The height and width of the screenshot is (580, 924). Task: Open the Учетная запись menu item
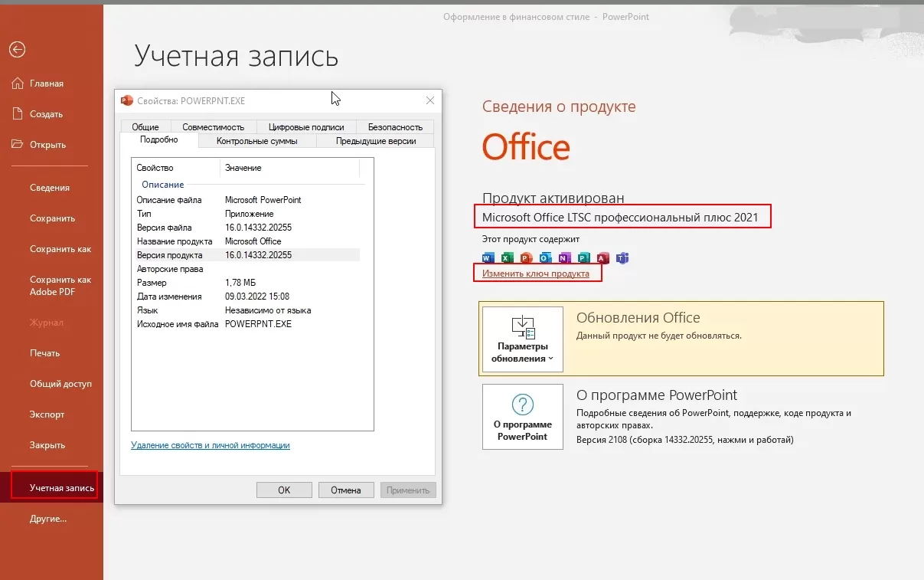coord(61,488)
